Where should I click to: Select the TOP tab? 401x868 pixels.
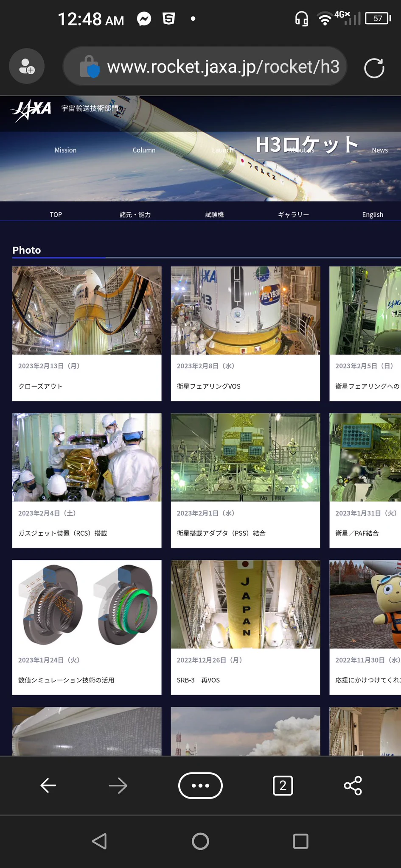click(56, 214)
